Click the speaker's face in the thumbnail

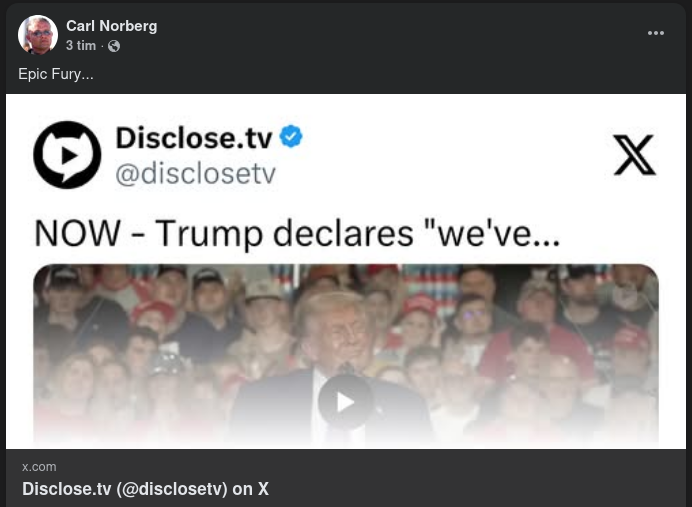click(x=338, y=330)
